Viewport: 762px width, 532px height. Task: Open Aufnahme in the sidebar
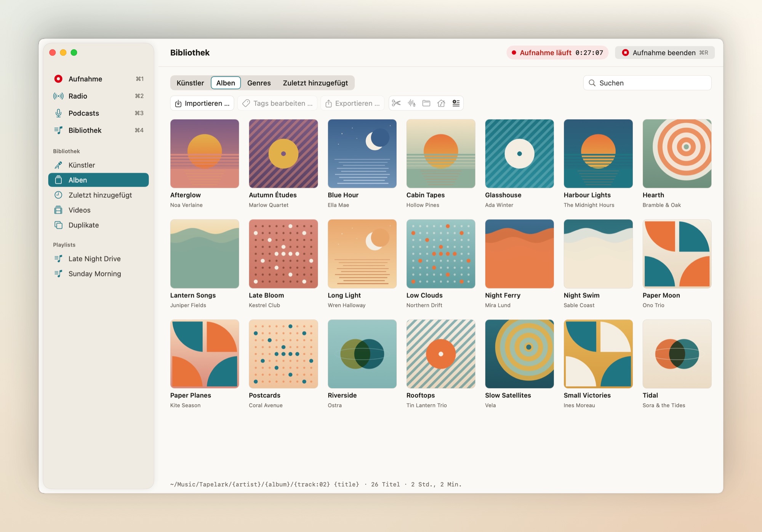(x=98, y=79)
